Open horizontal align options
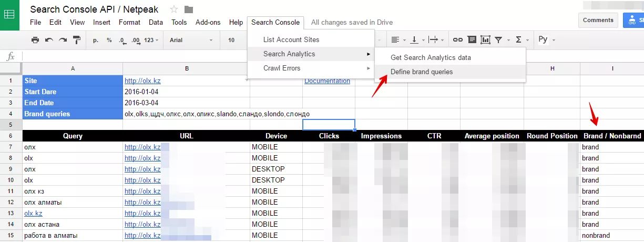The height and width of the screenshot is (242, 644). [398, 40]
